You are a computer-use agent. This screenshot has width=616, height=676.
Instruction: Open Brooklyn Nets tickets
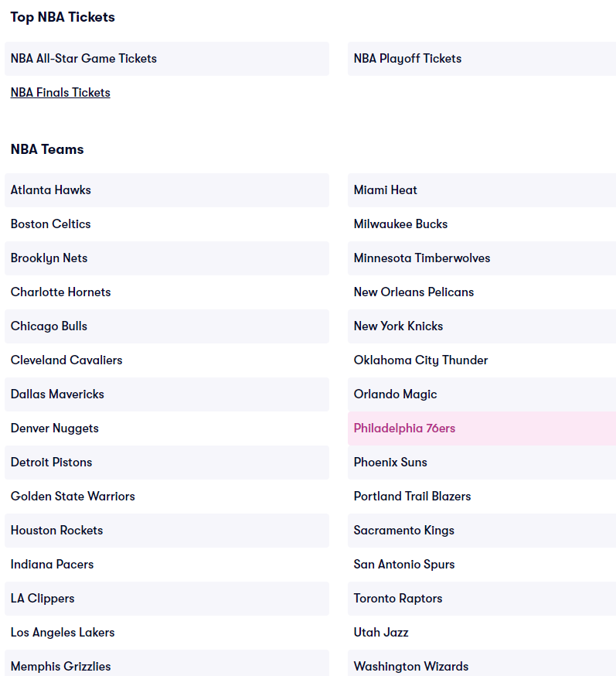coord(167,258)
